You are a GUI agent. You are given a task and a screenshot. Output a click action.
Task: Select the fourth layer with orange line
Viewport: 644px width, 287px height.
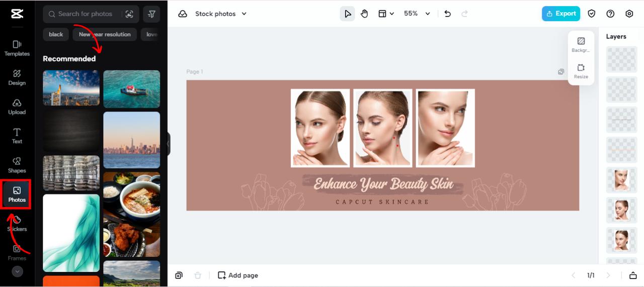coord(622,150)
